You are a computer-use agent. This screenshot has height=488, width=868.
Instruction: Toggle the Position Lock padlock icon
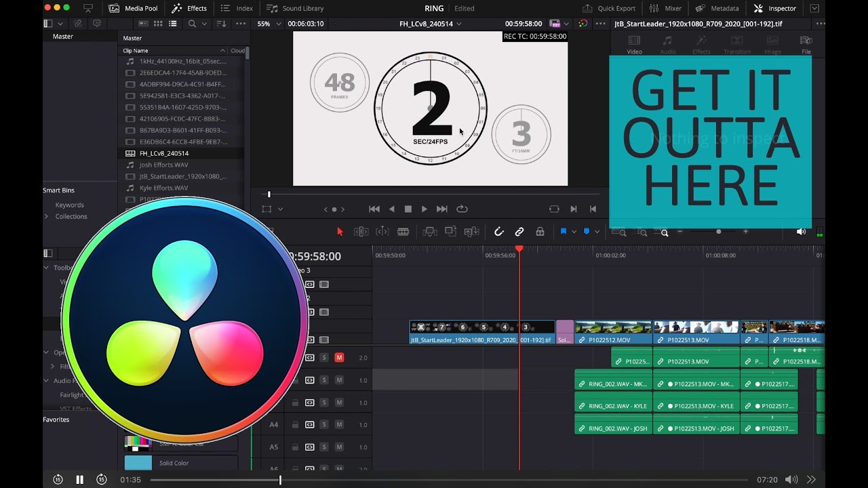pyautogui.click(x=540, y=232)
